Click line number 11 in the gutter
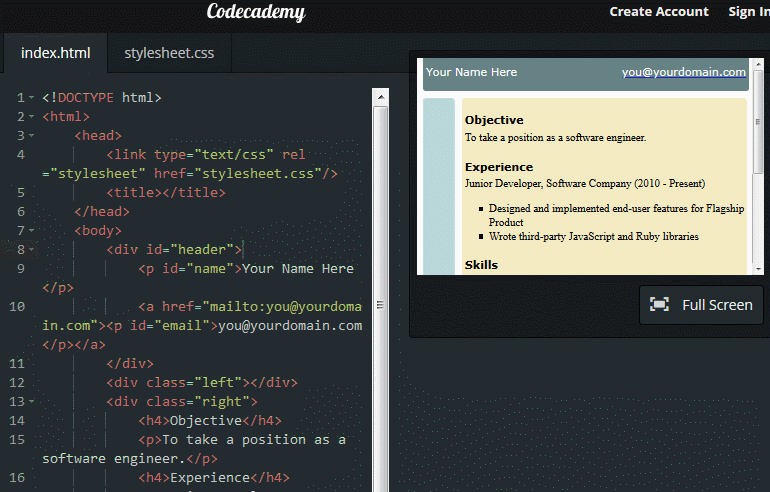The width and height of the screenshot is (770, 492). (x=17, y=364)
